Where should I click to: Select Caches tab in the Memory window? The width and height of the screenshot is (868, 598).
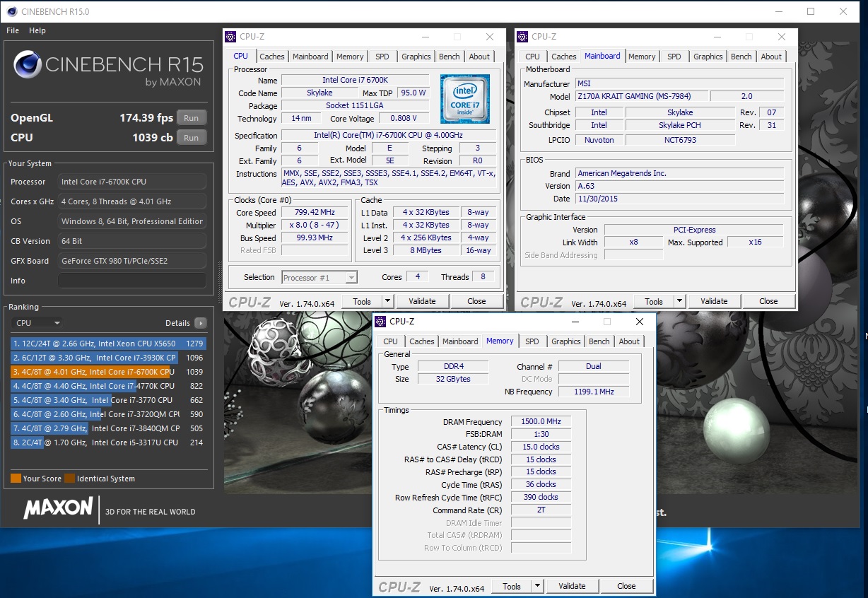421,341
